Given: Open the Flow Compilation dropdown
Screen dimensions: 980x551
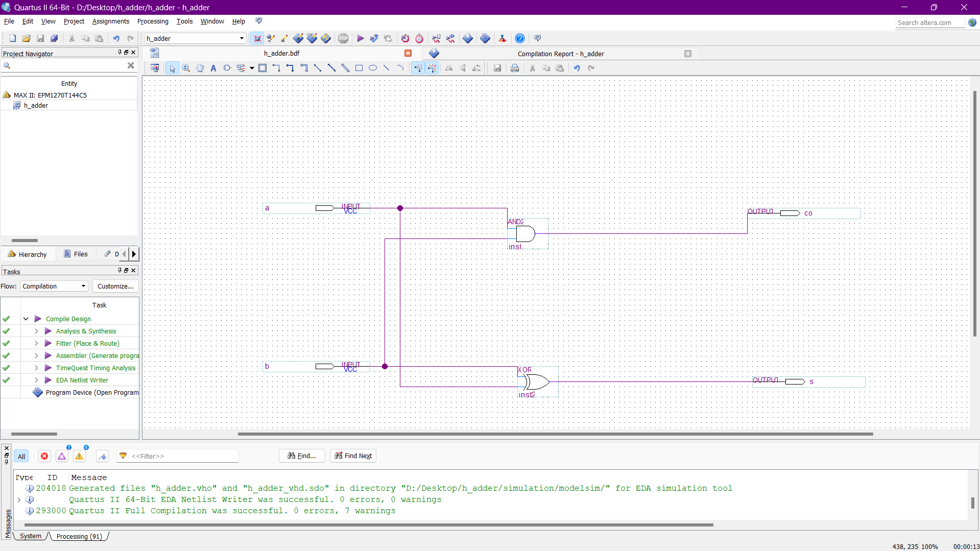Looking at the screenshot, I should [54, 286].
